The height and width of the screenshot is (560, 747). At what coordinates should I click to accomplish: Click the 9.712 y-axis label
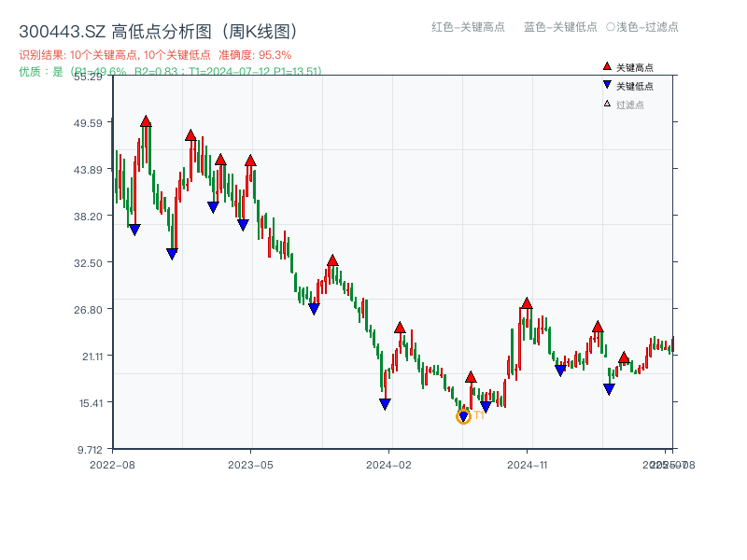[90, 450]
